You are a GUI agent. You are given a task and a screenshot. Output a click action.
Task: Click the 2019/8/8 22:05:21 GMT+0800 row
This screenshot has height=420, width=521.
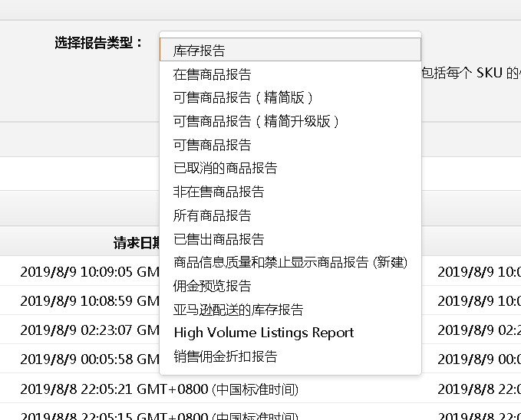coord(159,389)
